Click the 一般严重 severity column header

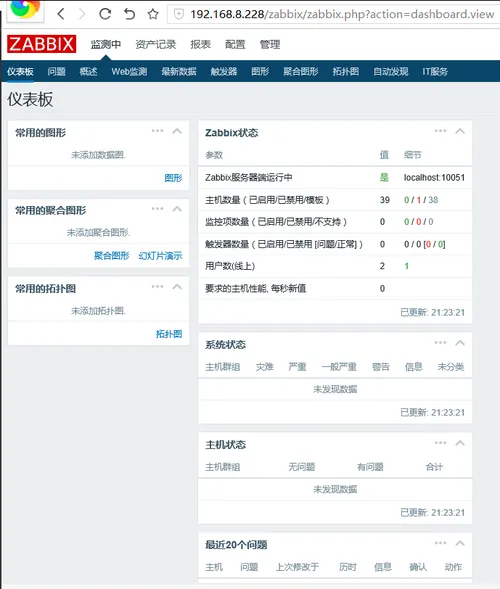pos(339,367)
